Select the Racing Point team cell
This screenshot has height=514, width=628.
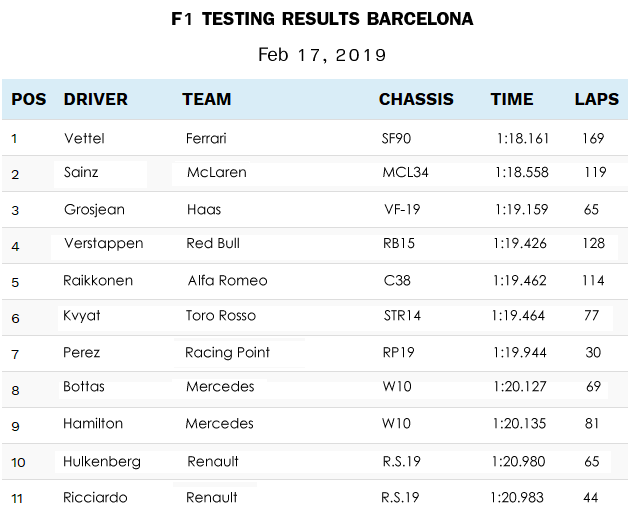(228, 352)
